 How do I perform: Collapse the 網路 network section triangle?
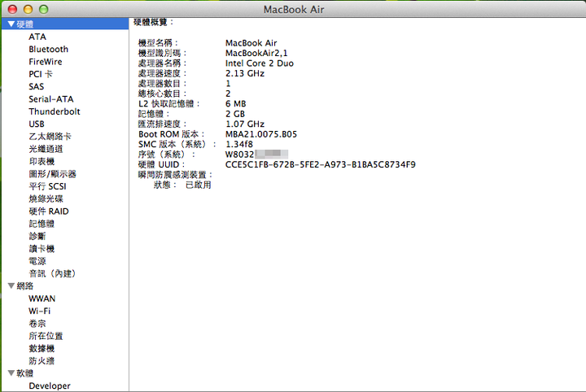pos(11,286)
